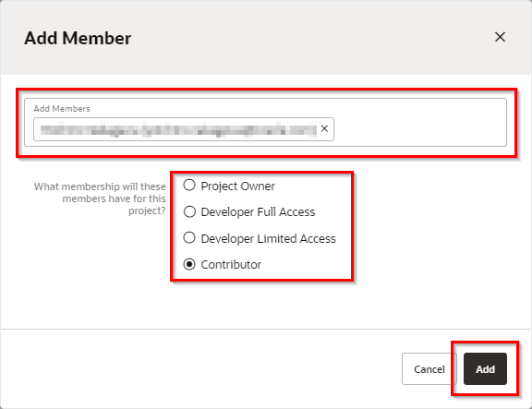Click the Add Members field label
This screenshot has height=409, width=532.
pos(62,109)
